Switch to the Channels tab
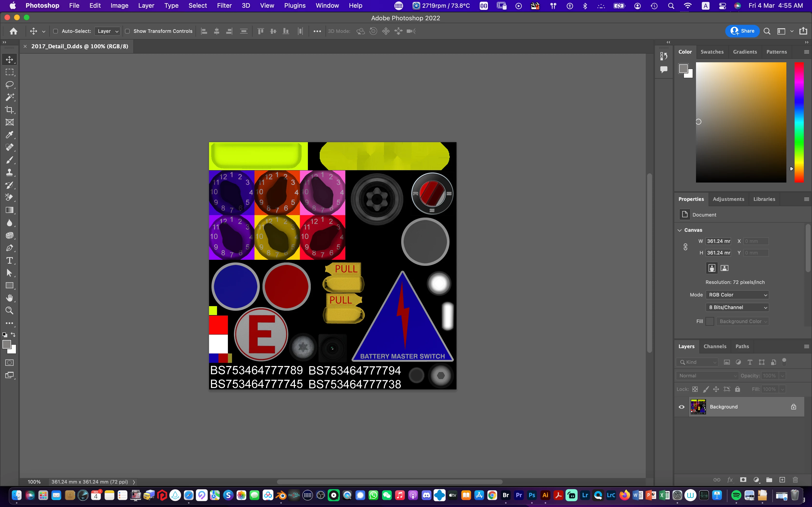This screenshot has height=507, width=812. [715, 346]
